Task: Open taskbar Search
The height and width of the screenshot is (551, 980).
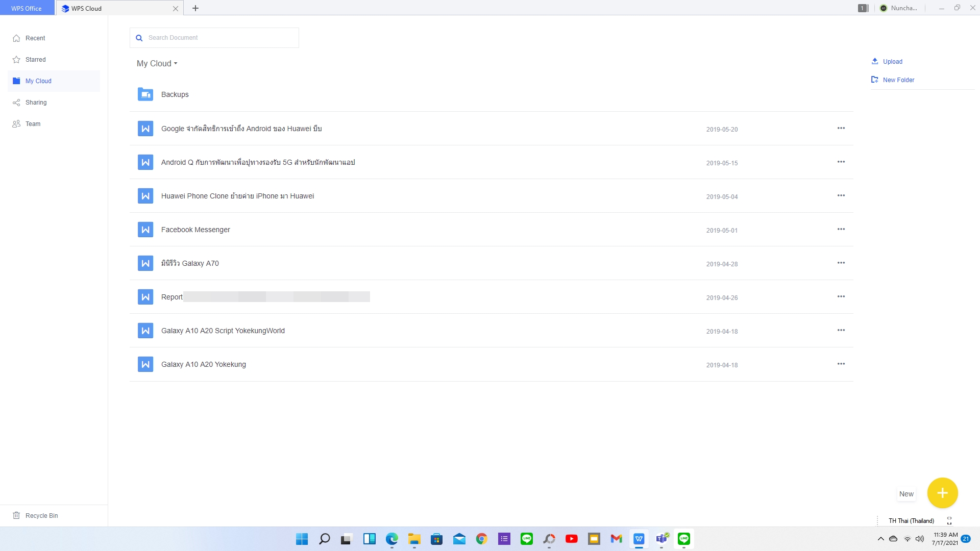Action: (x=325, y=539)
